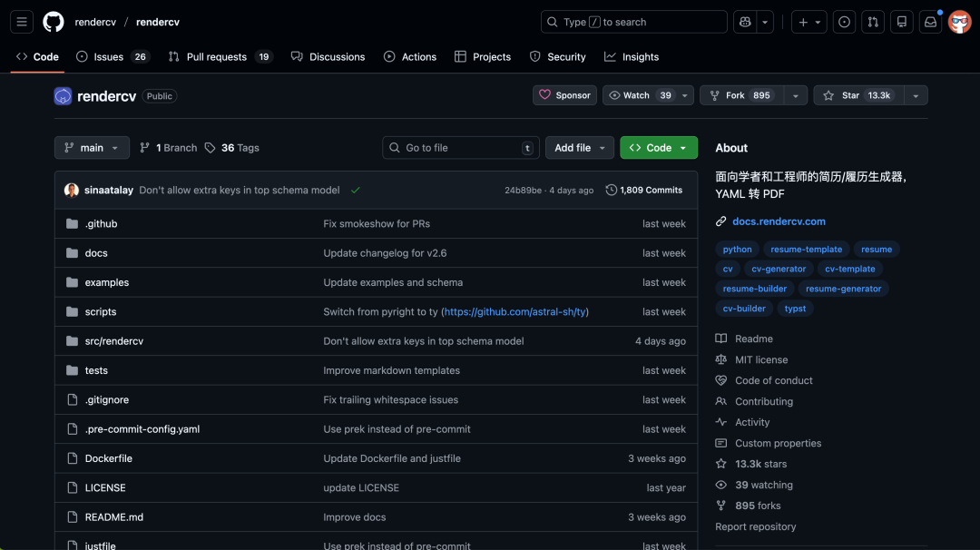Open the examples folder
This screenshot has height=550, width=980.
pos(107,282)
